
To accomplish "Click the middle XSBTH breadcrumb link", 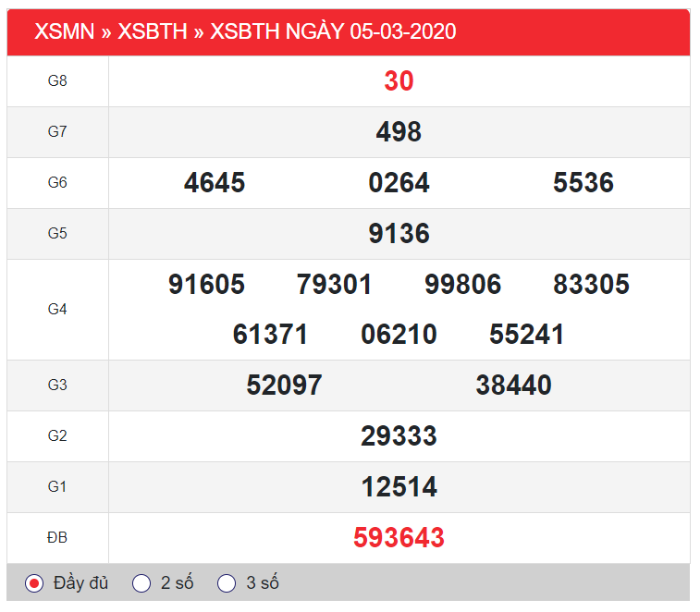I will click(152, 31).
